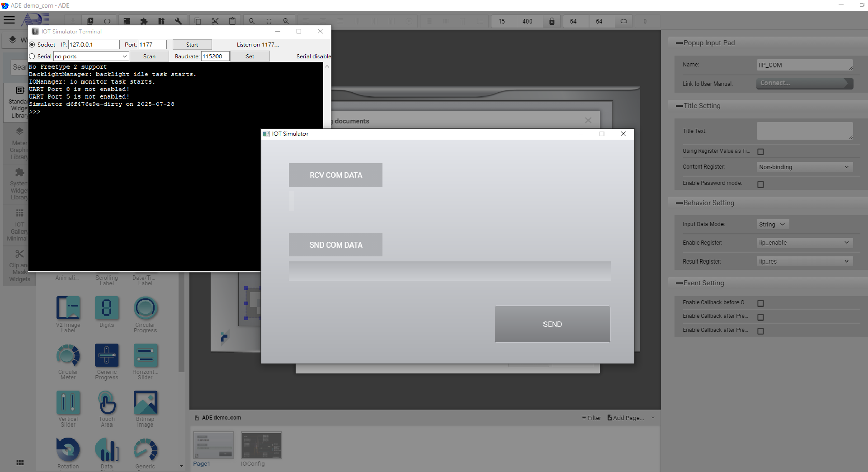Pick the Circular Progress widget

[x=145, y=308]
